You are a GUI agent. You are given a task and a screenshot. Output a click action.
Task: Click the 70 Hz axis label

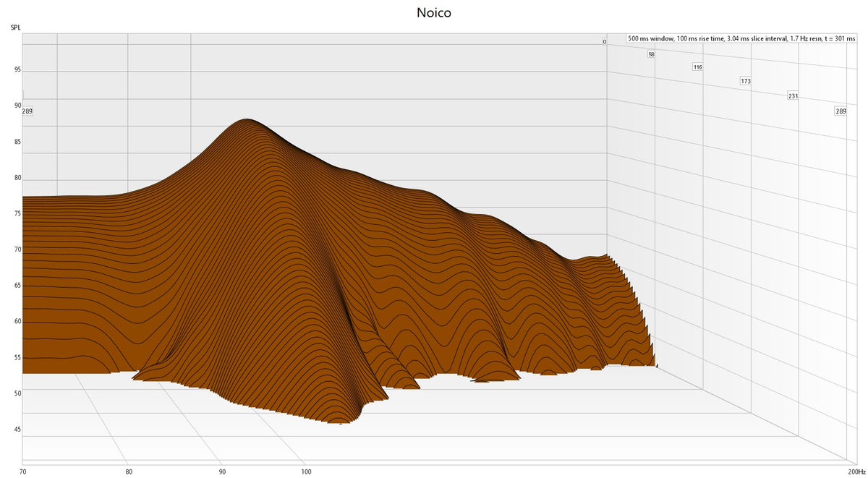pyautogui.click(x=25, y=471)
